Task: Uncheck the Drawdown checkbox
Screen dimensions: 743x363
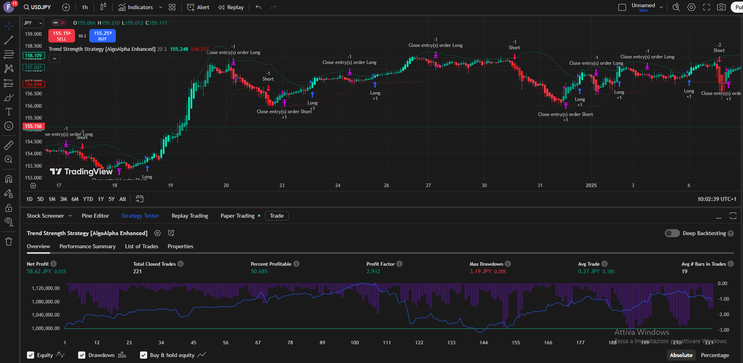Action: pos(82,355)
